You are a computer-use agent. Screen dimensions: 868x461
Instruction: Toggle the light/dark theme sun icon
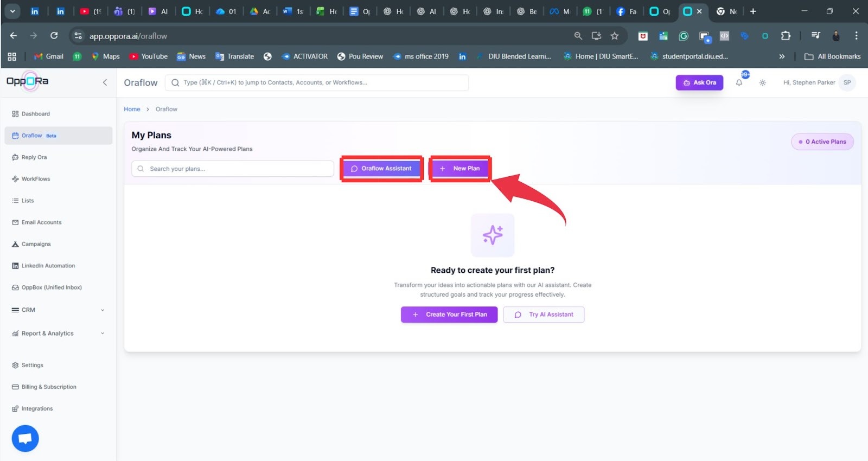(762, 83)
